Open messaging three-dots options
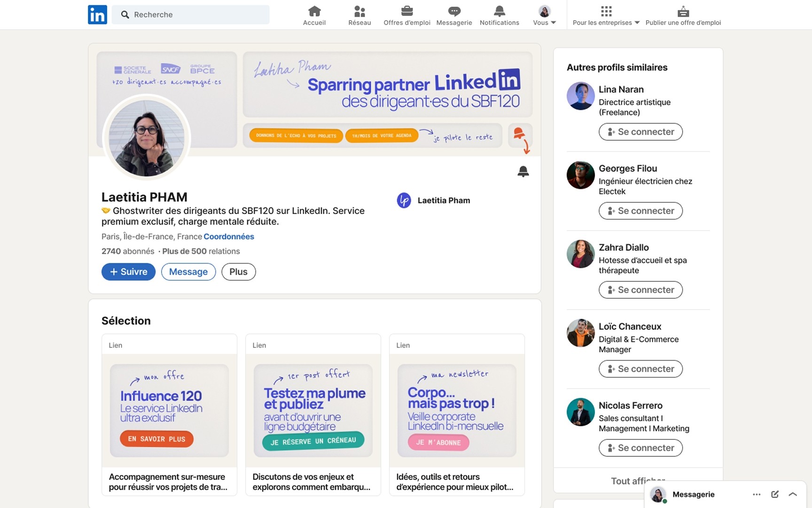 point(757,494)
